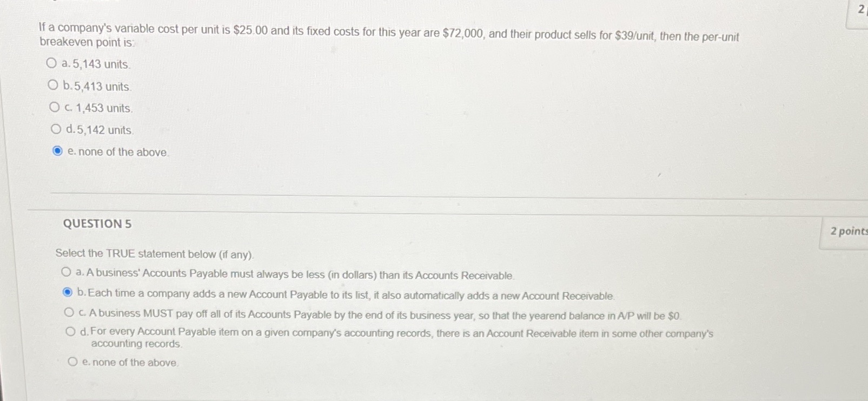Select Question 5 answer a about Accounts Payable
This screenshot has width=868, height=401.
pos(65,272)
